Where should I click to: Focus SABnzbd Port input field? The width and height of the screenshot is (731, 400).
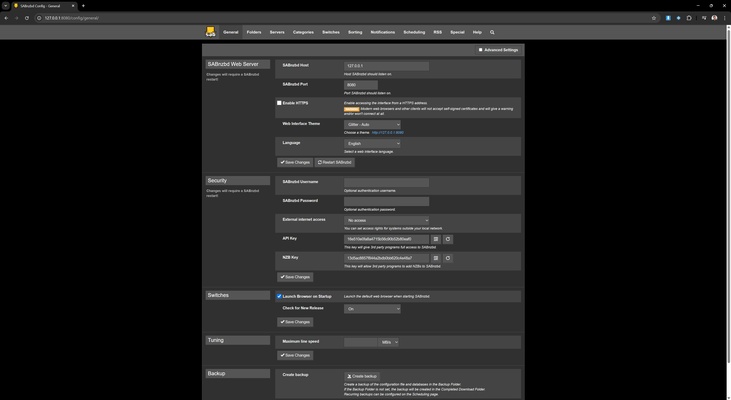[x=361, y=85]
